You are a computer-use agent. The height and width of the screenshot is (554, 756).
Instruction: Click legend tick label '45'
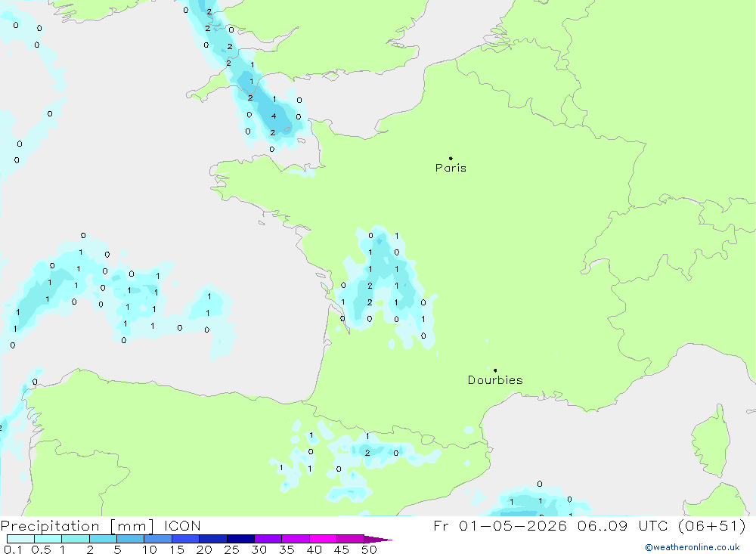[x=342, y=549]
